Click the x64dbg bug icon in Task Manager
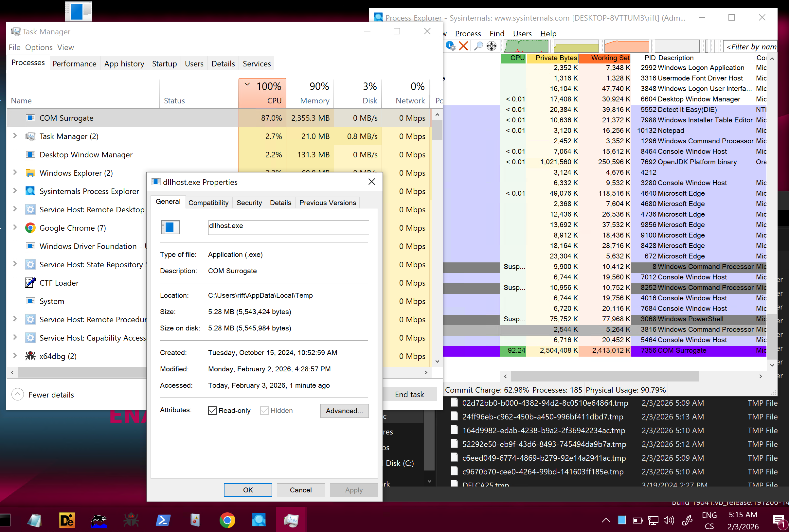The image size is (789, 532). [30, 356]
